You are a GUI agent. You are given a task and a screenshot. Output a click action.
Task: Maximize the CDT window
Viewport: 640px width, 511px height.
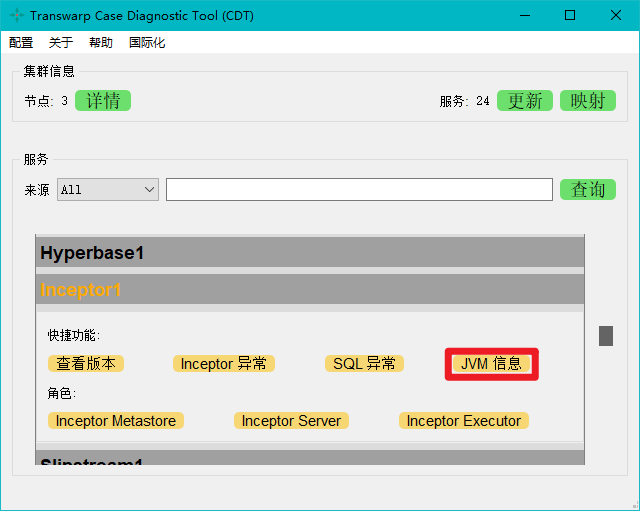click(570, 16)
